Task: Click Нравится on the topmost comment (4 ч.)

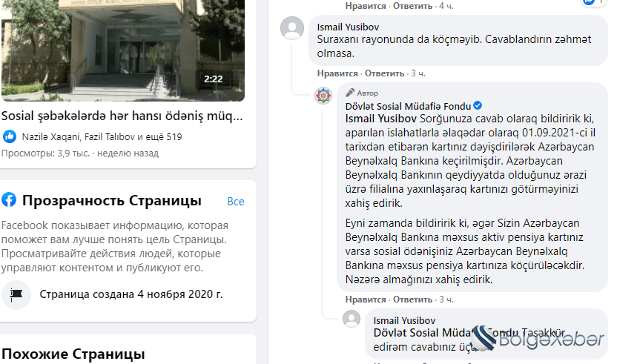Action: click(366, 6)
